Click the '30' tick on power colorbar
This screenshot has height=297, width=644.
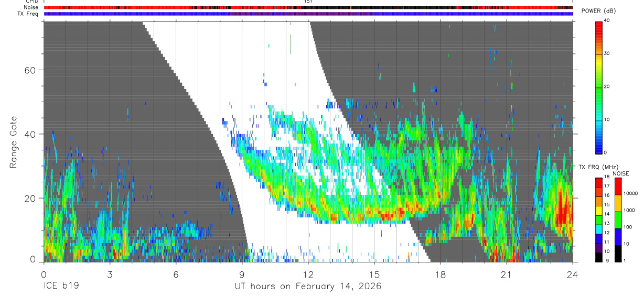coord(607,54)
